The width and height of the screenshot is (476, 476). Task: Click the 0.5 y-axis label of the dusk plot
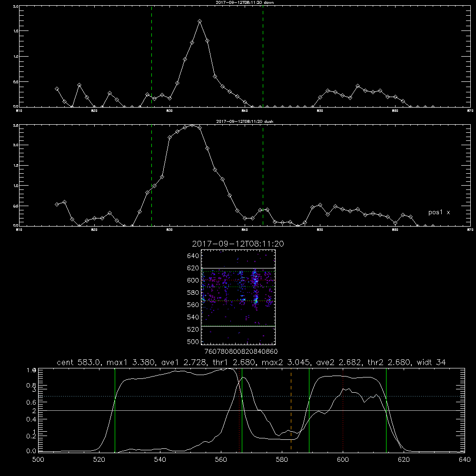(16, 206)
